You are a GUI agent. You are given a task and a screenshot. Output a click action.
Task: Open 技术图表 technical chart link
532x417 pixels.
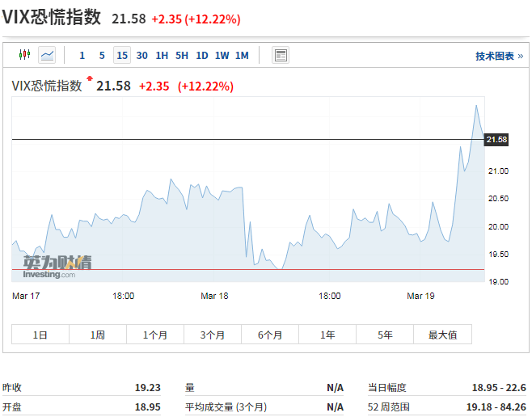500,56
